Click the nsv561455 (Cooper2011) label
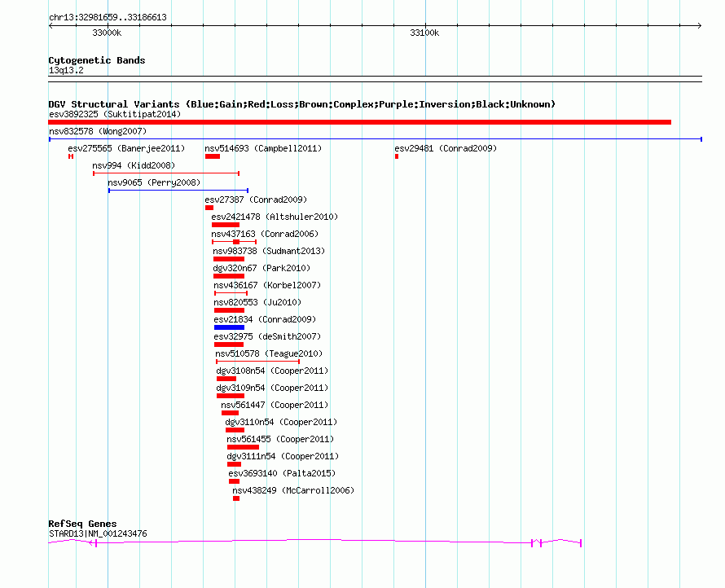Image resolution: width=725 pixels, height=588 pixels. (280, 439)
